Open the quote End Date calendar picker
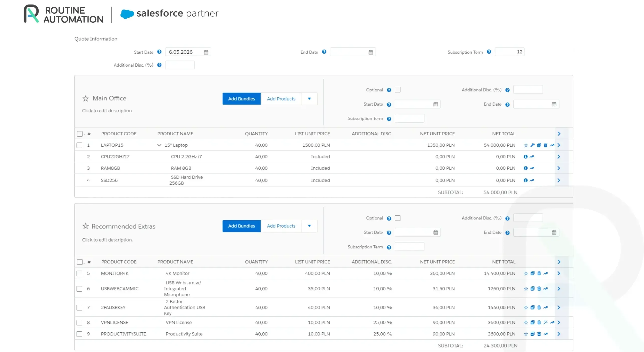Image resolution: width=644 pixels, height=352 pixels. click(371, 52)
